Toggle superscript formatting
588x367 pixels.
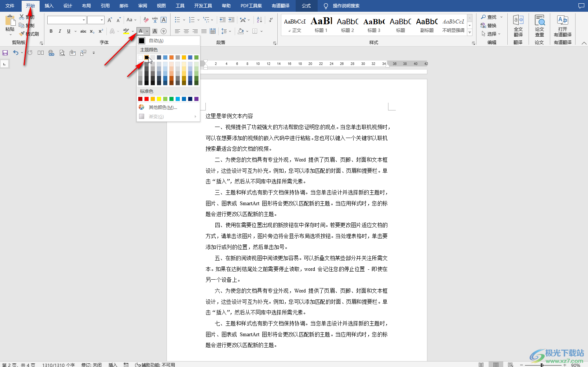[x=101, y=31]
